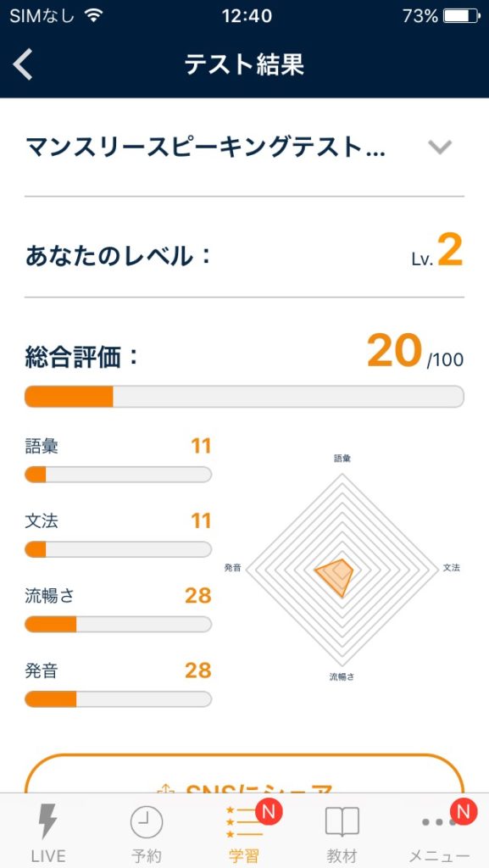Click the 語彙 score bar

(x=118, y=475)
